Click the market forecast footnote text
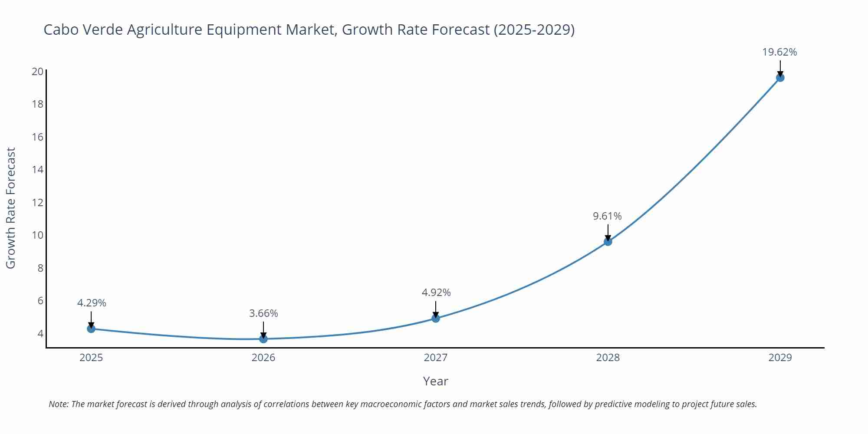Viewport: 868px width, 434px height. (403, 404)
